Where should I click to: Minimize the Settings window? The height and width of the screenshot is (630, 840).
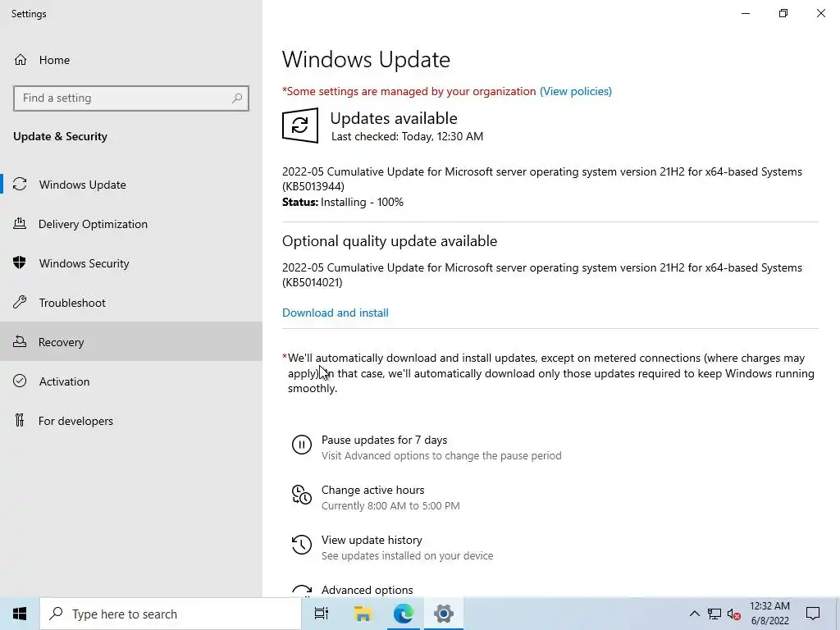746,13
